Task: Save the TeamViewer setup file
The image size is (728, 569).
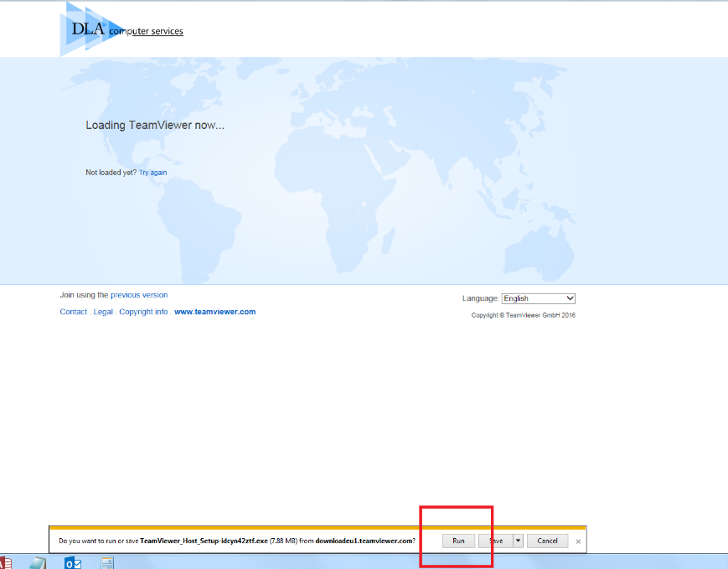Action: (x=496, y=541)
